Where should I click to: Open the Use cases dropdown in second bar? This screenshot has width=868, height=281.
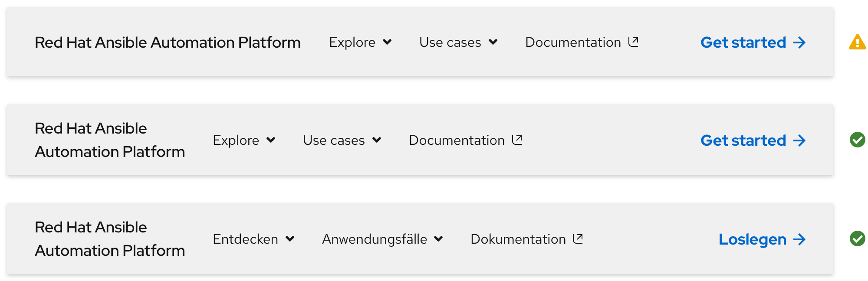pyautogui.click(x=342, y=140)
